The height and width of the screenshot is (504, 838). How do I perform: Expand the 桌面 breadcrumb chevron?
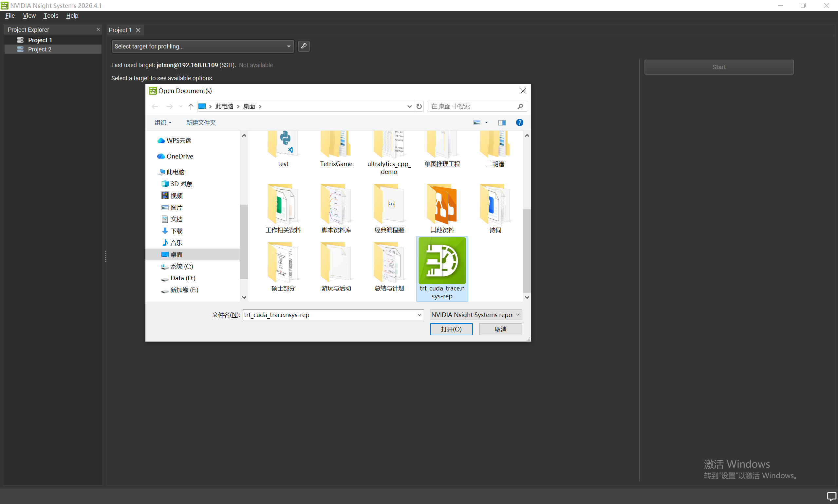260,106
